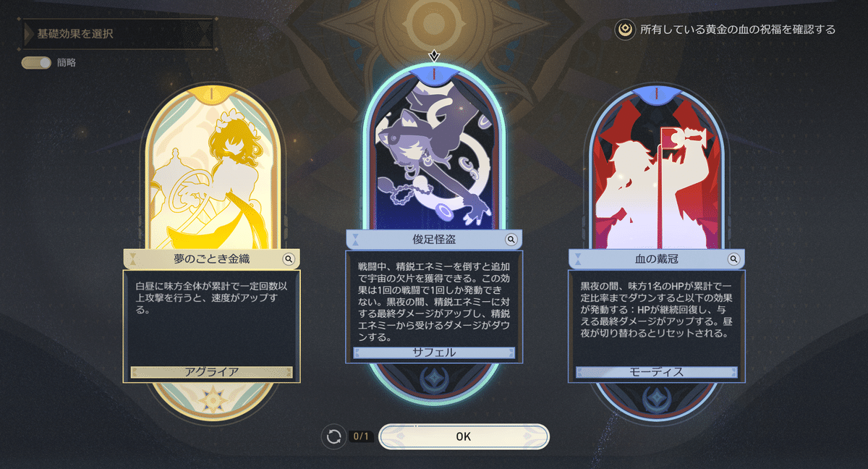Click the モーディス name label
The image size is (868, 469).
[657, 372]
